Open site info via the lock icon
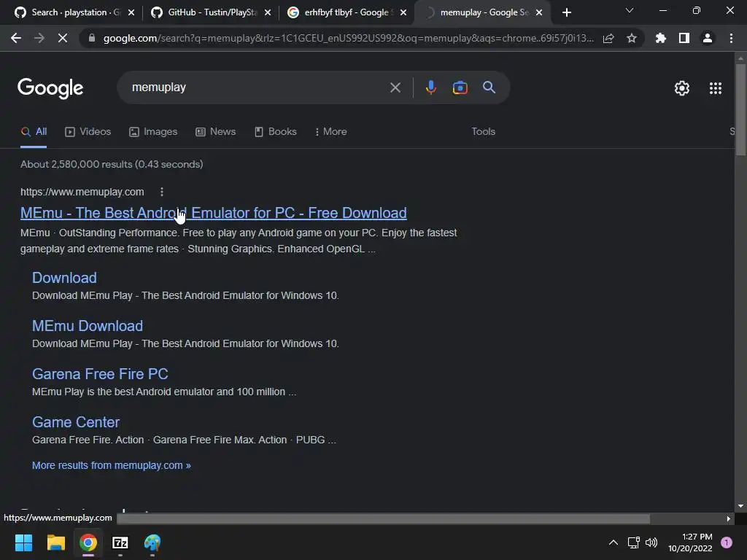 pos(91,38)
